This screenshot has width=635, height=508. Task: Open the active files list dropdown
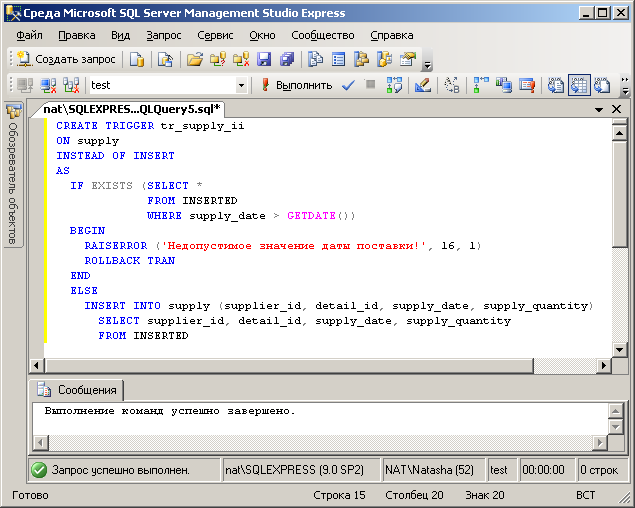599,109
